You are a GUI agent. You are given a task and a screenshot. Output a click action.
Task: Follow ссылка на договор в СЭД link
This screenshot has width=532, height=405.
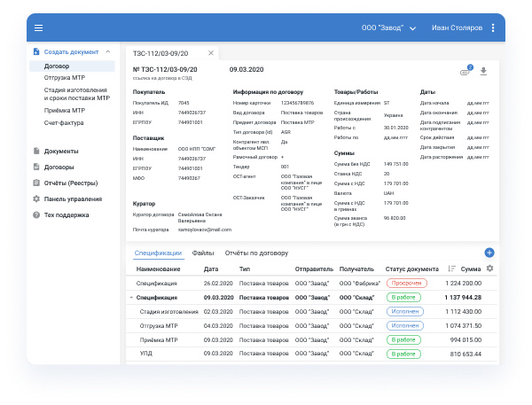coord(162,78)
